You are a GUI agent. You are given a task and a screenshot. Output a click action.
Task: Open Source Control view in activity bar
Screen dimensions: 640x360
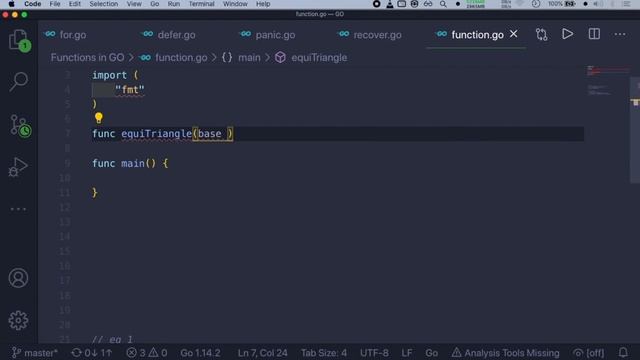(x=20, y=126)
